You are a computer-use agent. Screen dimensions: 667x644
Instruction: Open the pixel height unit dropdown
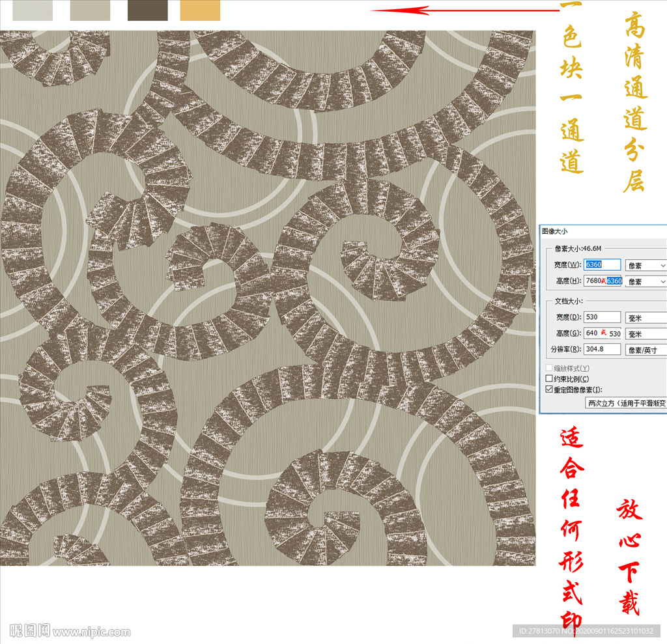646,281
